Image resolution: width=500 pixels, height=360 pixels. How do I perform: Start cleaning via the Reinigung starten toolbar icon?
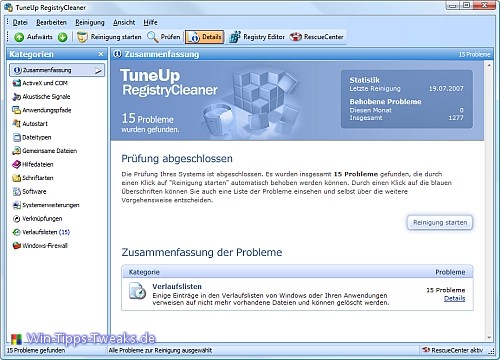click(x=82, y=37)
